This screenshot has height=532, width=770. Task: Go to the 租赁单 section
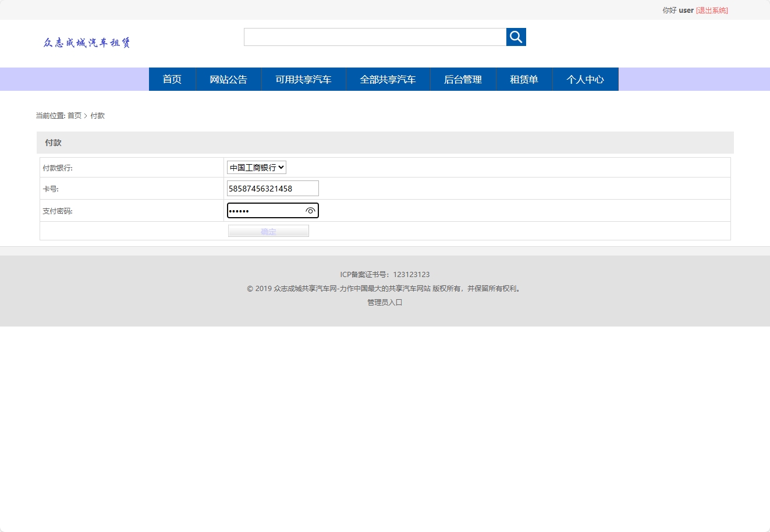pyautogui.click(x=524, y=79)
